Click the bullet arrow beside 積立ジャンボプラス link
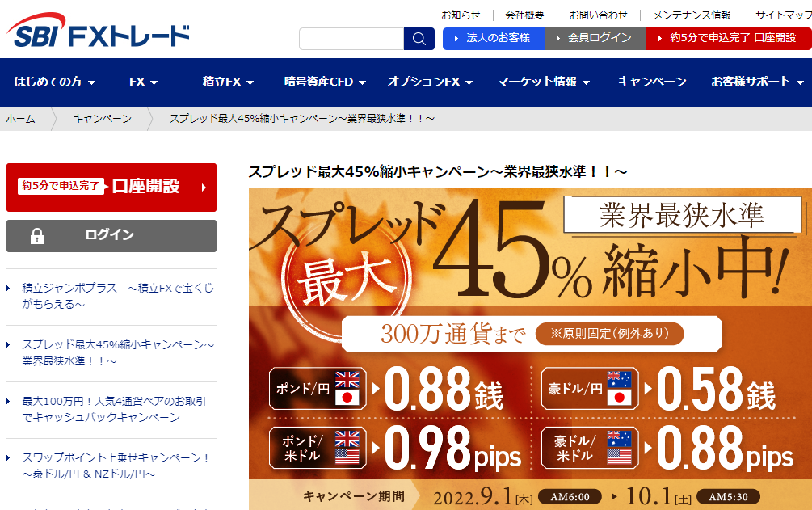This screenshot has height=510, width=812. click(x=8, y=289)
